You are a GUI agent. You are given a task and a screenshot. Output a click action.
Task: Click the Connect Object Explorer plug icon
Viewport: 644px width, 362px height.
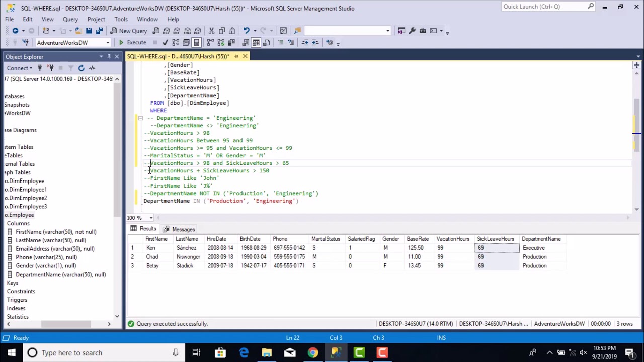click(40, 68)
